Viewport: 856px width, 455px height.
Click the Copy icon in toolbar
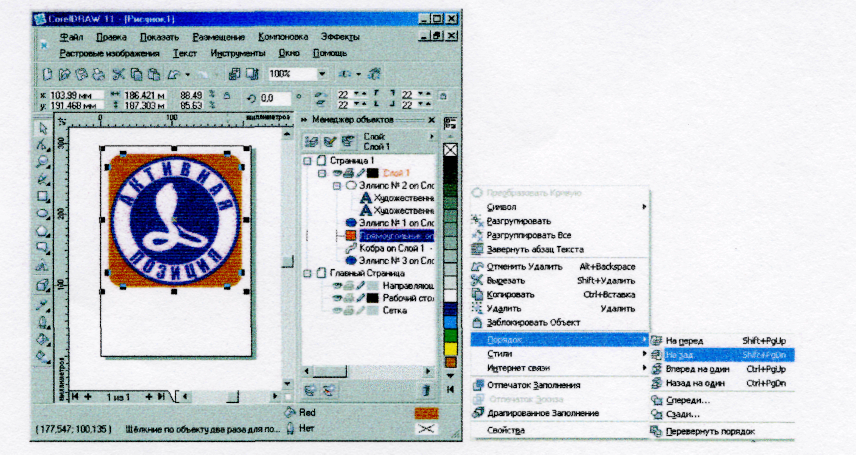(136, 74)
